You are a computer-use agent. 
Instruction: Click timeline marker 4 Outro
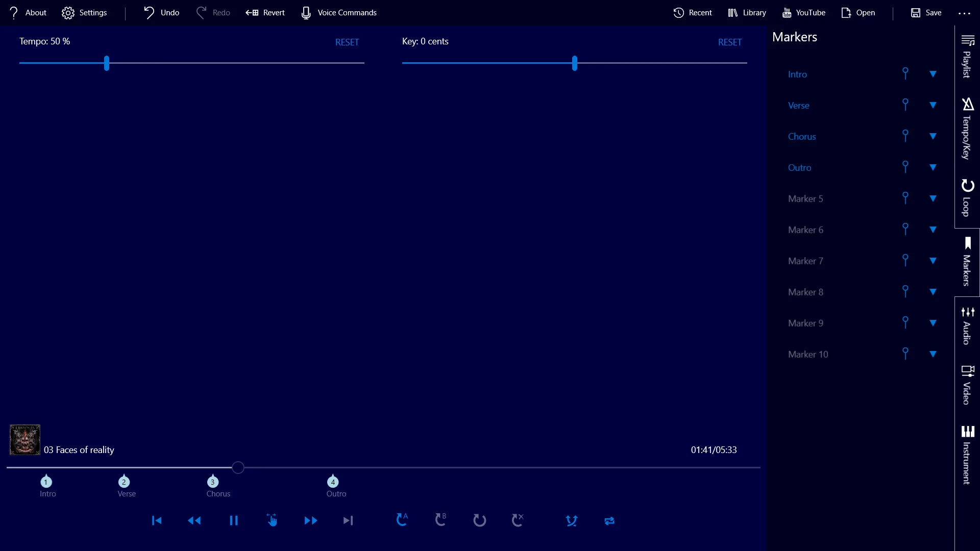pyautogui.click(x=333, y=481)
